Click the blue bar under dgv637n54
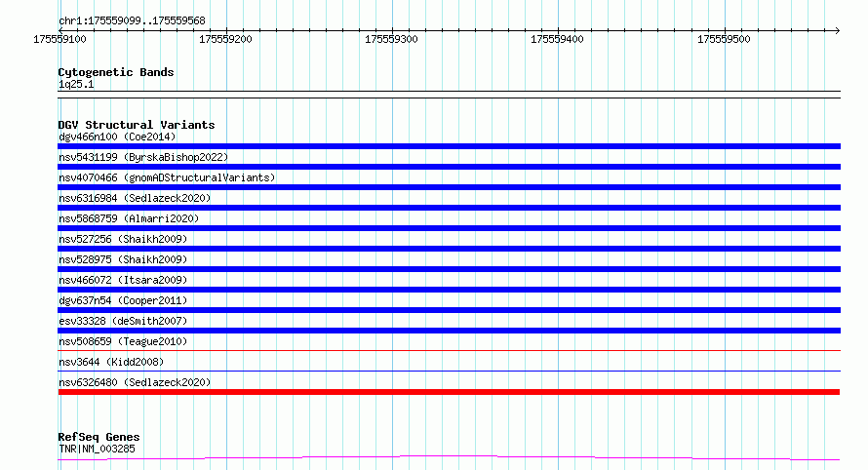The height and width of the screenshot is (470, 868). [449, 310]
